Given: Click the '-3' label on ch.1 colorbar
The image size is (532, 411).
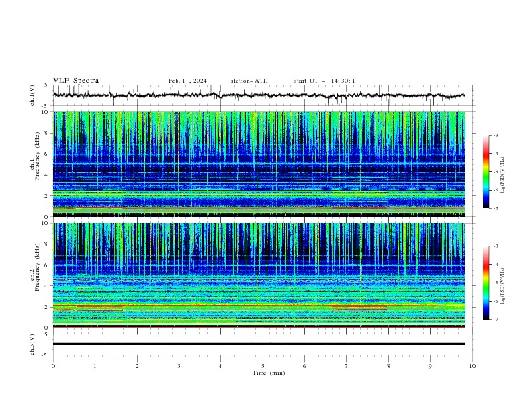Looking at the screenshot, I should click(496, 135).
